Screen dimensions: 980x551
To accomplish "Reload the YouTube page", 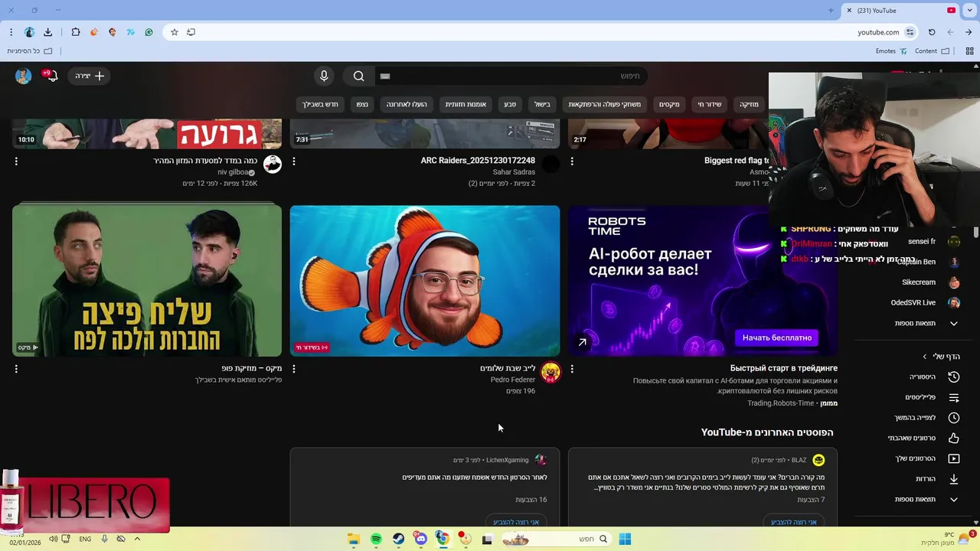I will click(932, 32).
